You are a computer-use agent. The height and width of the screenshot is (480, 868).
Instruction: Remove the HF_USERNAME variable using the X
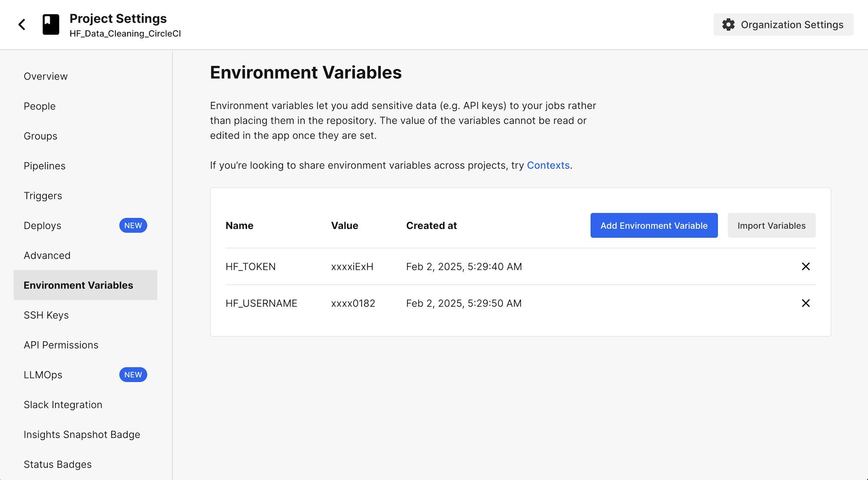[806, 303]
